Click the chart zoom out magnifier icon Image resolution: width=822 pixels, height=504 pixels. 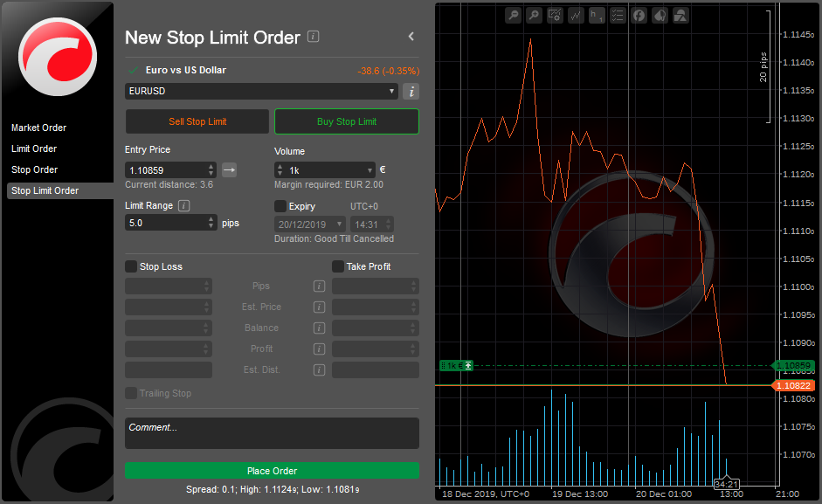tap(513, 15)
